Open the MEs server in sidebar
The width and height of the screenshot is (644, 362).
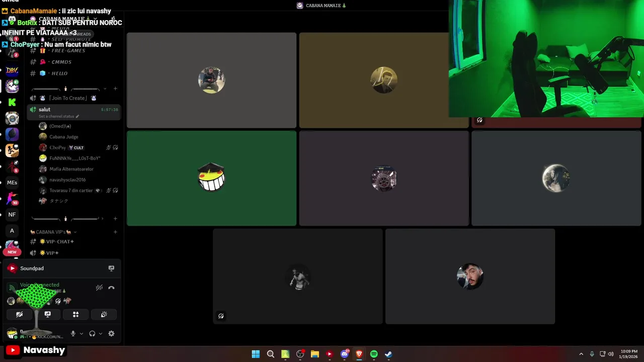12,183
